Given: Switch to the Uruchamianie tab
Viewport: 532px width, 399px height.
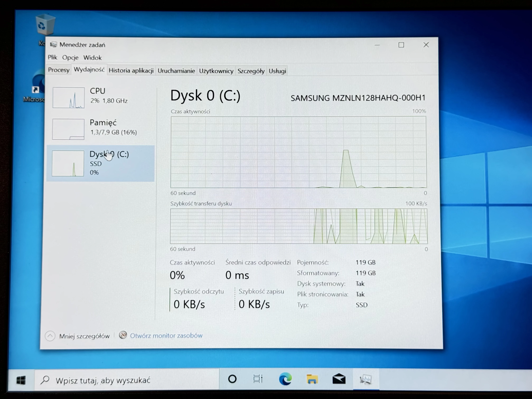Looking at the screenshot, I should click(x=176, y=71).
